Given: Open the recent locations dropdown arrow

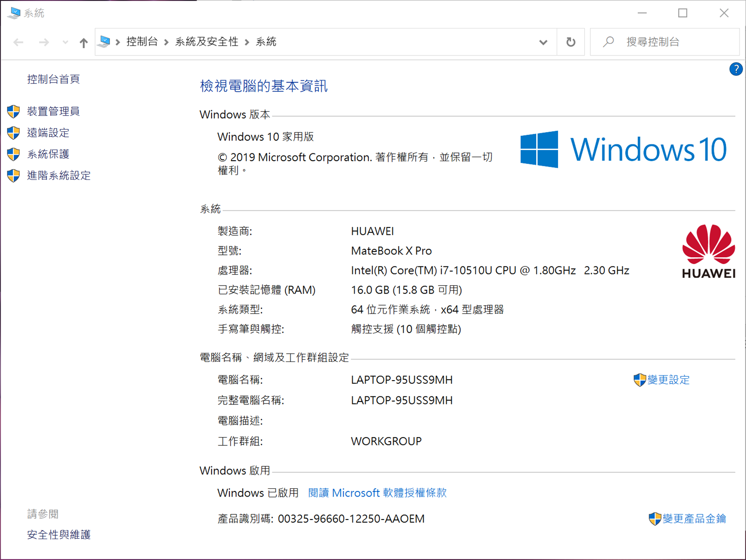Looking at the screenshot, I should [x=65, y=43].
